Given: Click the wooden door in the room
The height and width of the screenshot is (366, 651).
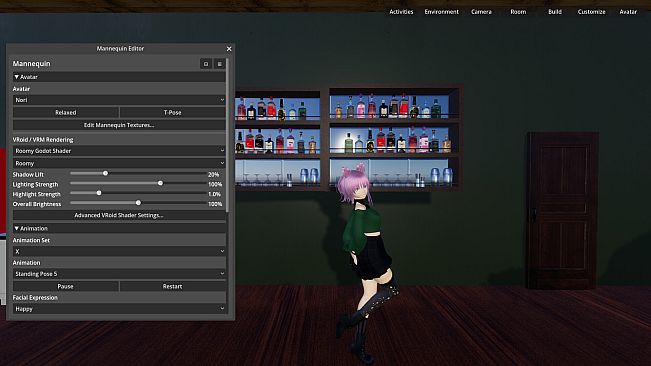Looking at the screenshot, I should point(563,210).
